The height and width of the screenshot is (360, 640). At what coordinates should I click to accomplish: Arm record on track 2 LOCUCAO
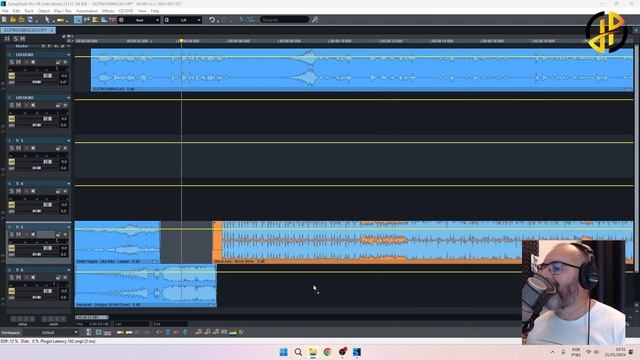tap(27, 105)
